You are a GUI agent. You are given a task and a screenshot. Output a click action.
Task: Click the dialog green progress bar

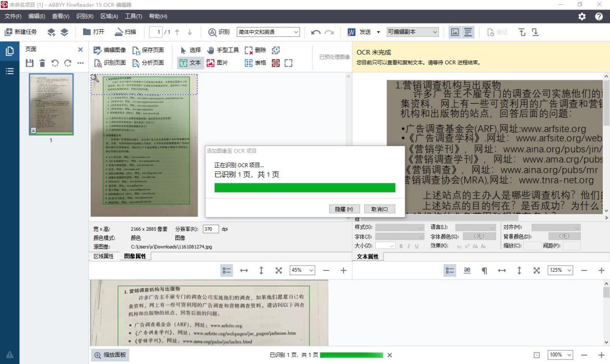[x=305, y=187]
